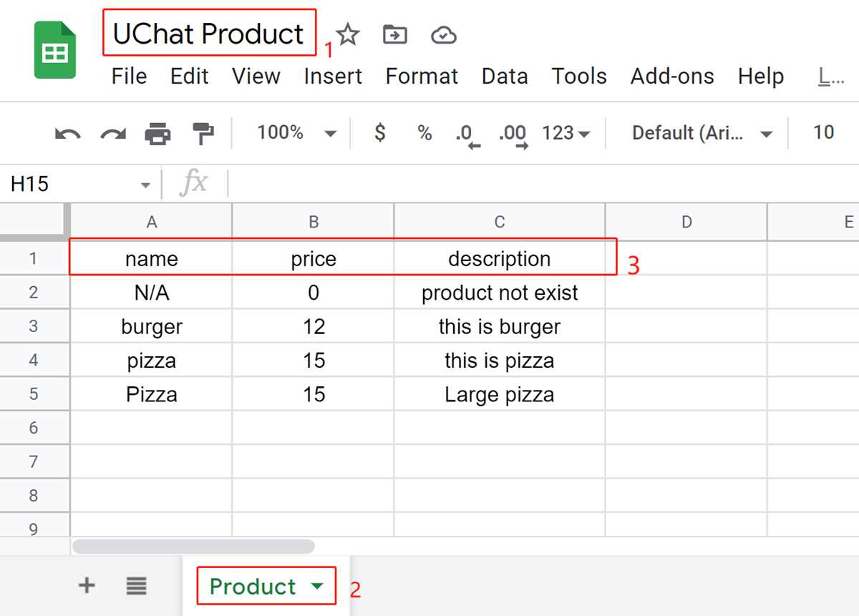Click the redo arrow
Screen dimensions: 859x616
pyautogui.click(x=113, y=133)
